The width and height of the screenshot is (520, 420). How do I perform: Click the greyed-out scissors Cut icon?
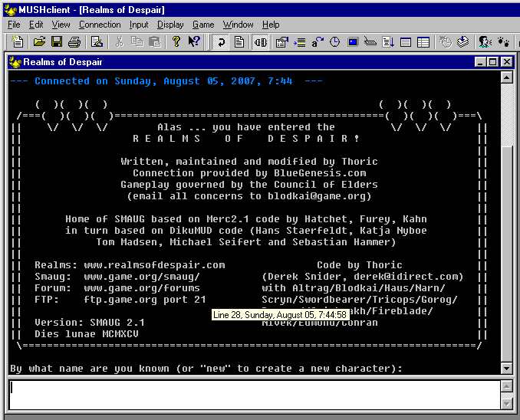coord(119,41)
